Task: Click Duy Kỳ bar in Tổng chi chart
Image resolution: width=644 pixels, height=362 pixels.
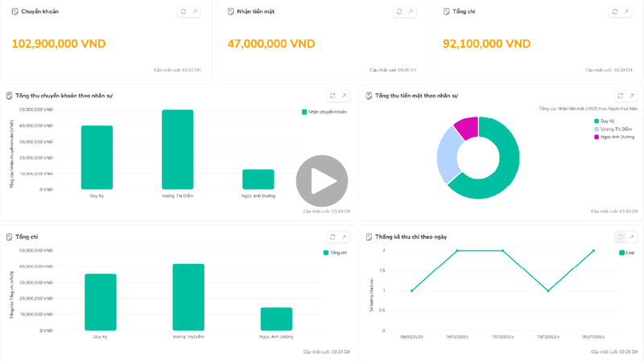Action: [x=101, y=302]
